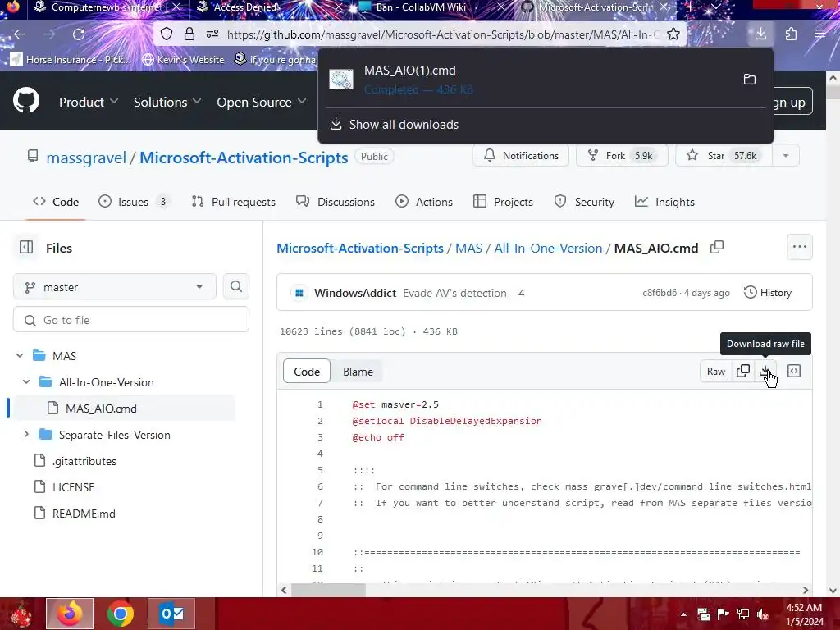Image resolution: width=840 pixels, height=630 pixels.
Task: Collapse the Files side panel icon
Action: tap(26, 247)
